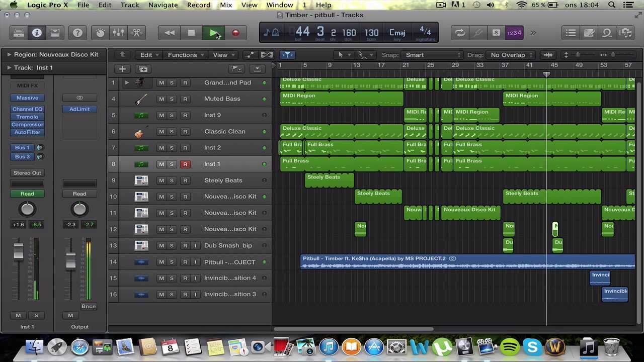This screenshot has height=362, width=644.
Task: Rewind the playhead
Action: [170, 33]
